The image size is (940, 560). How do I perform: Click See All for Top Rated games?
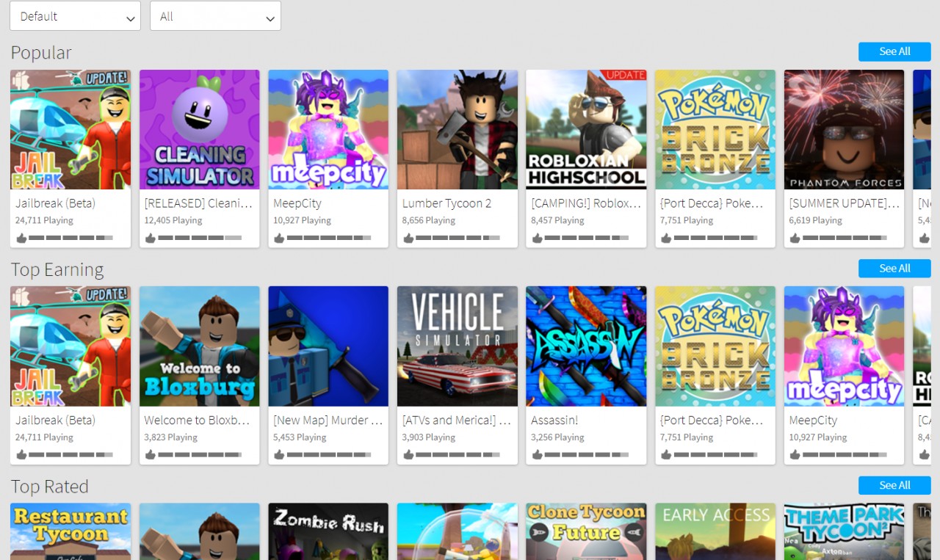pos(894,485)
